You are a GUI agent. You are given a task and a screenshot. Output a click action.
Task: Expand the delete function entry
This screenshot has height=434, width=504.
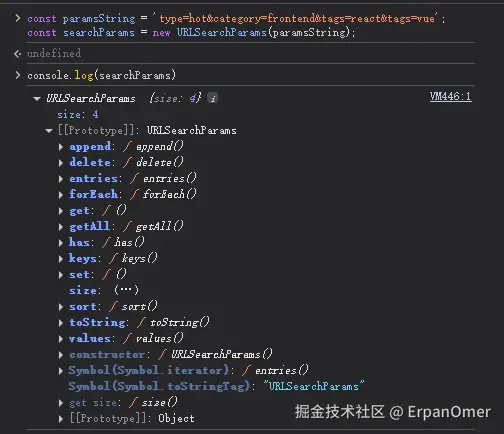(61, 163)
